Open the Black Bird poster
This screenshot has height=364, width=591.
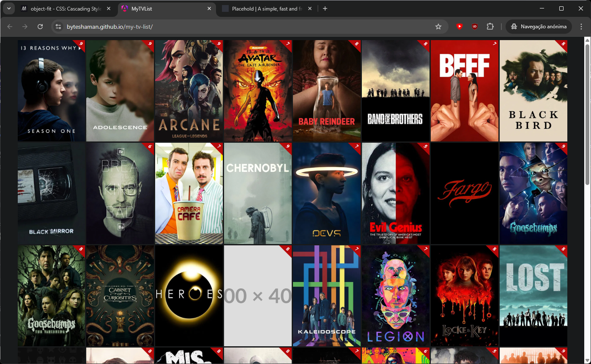[534, 91]
